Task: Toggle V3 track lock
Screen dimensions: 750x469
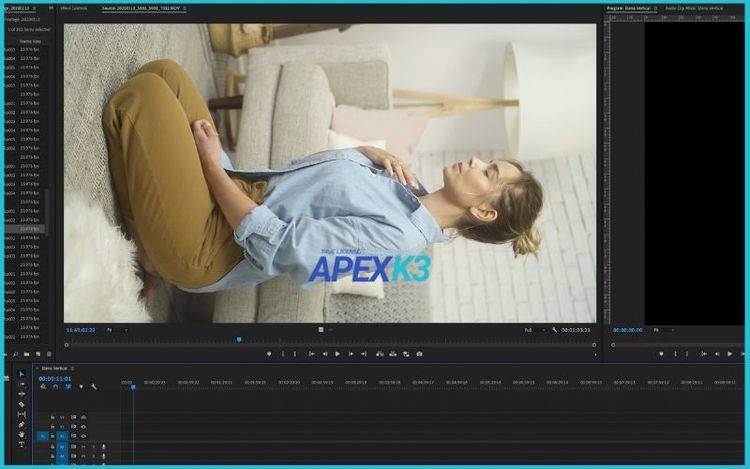Action: (x=53, y=417)
